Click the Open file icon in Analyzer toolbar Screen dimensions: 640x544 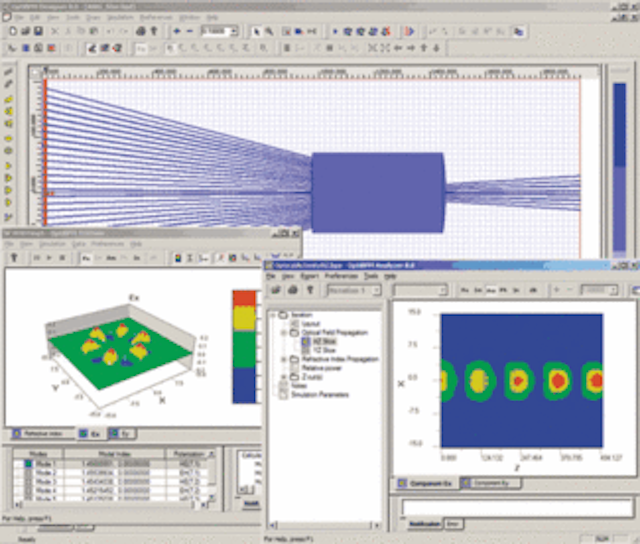point(276,290)
